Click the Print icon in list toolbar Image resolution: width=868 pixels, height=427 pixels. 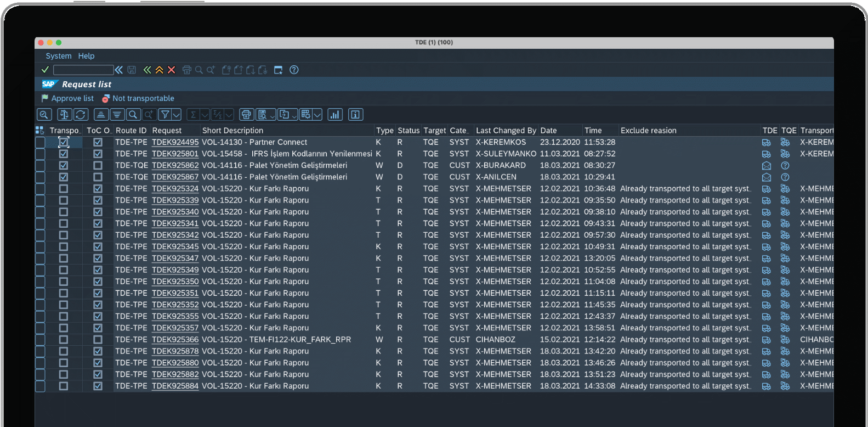(246, 114)
